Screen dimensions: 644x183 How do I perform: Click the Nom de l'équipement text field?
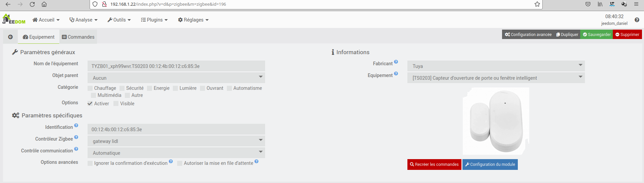click(176, 66)
